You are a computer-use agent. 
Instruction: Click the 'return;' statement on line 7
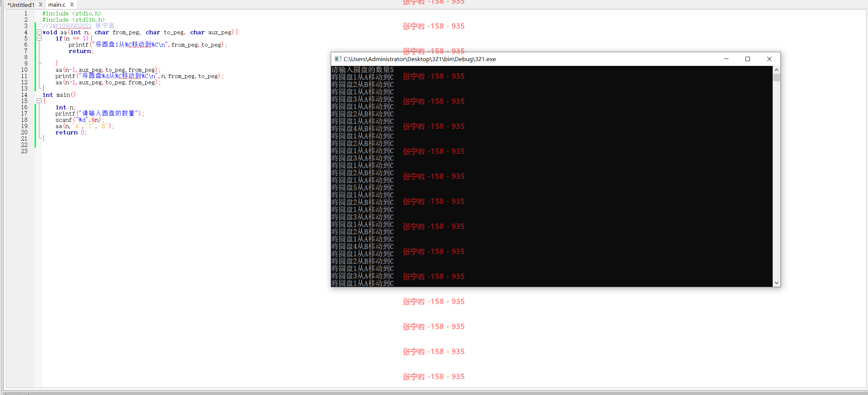[81, 51]
